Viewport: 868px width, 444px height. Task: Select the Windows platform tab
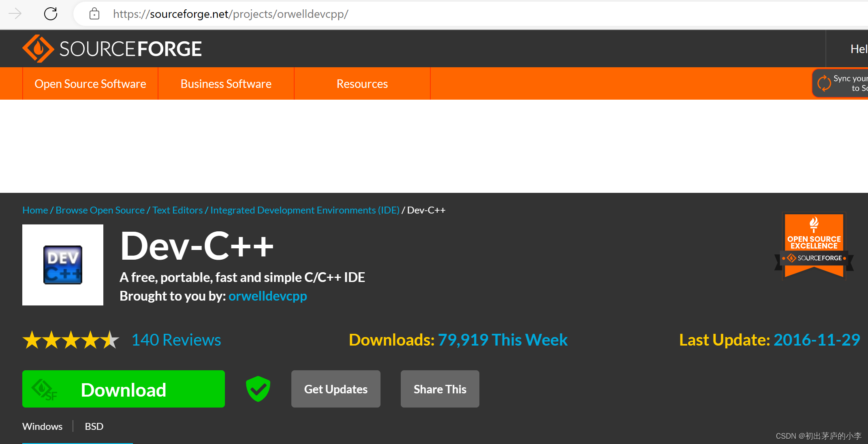pos(43,426)
